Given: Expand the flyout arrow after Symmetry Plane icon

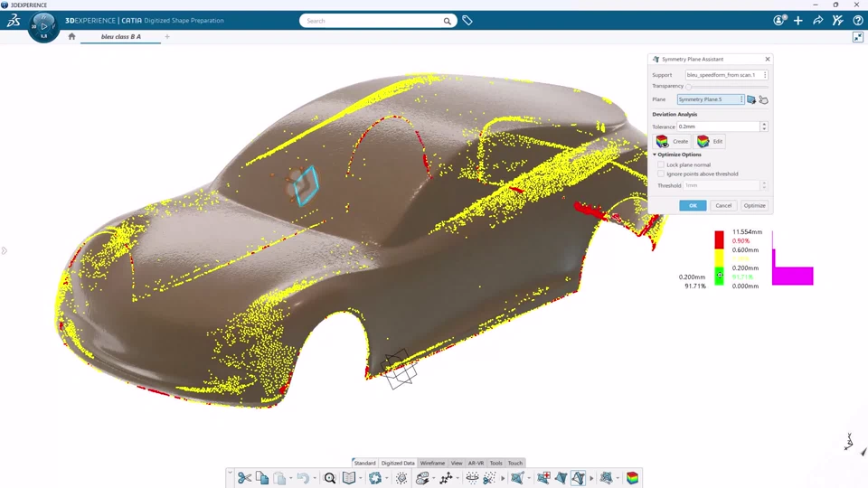Looking at the screenshot, I should [x=591, y=479].
